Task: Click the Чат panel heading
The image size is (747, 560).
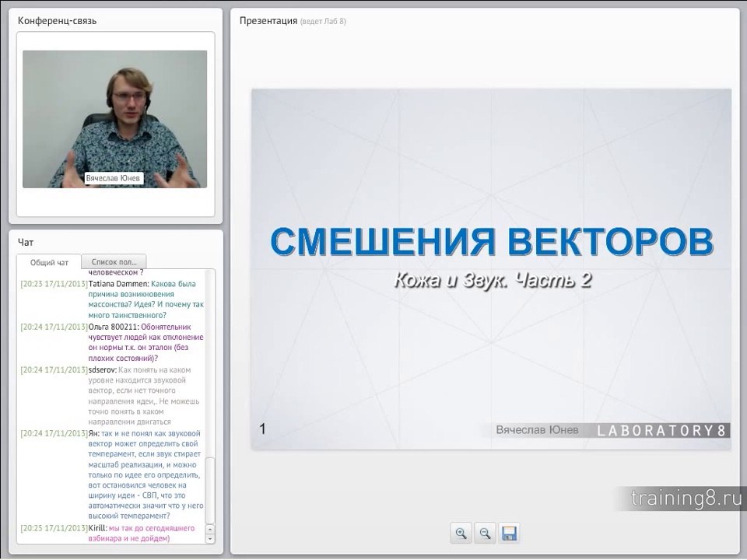Action: 26,243
